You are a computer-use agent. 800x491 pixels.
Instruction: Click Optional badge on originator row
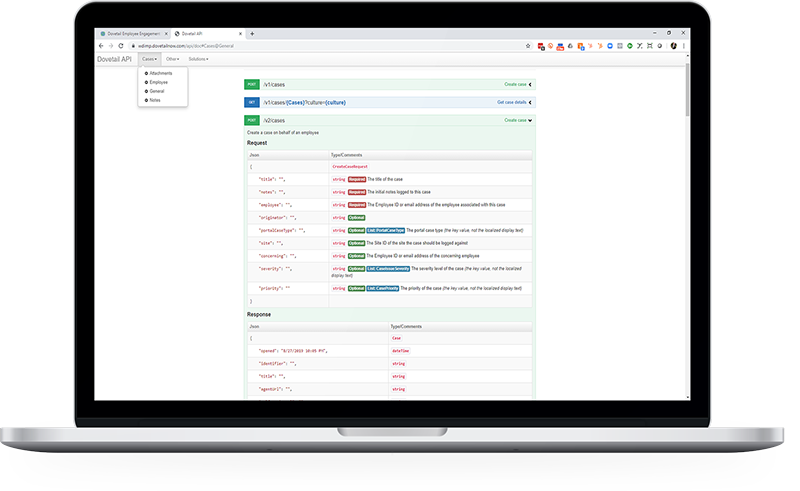coord(357,218)
